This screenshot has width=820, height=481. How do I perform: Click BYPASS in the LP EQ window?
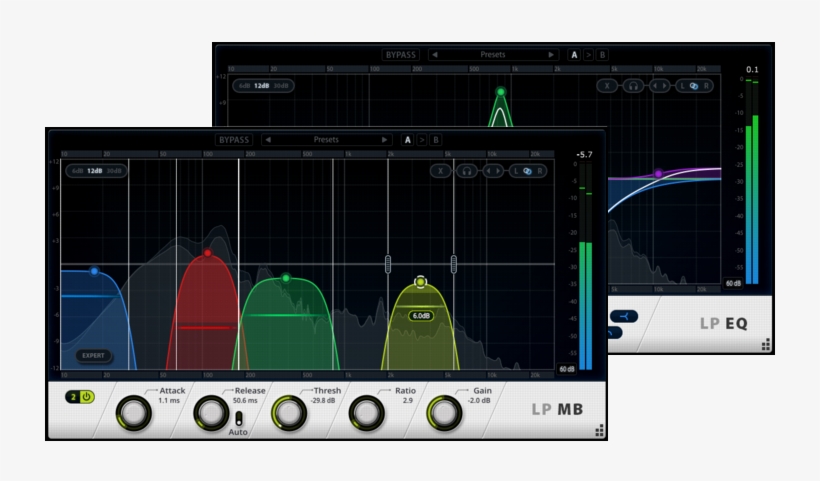pyautogui.click(x=401, y=54)
